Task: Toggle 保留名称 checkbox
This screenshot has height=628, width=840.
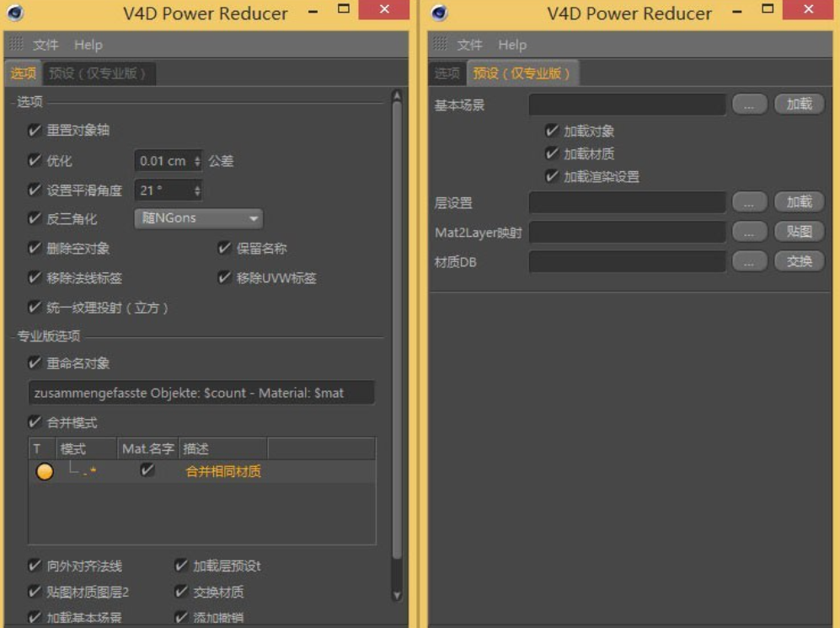Action: pos(224,248)
